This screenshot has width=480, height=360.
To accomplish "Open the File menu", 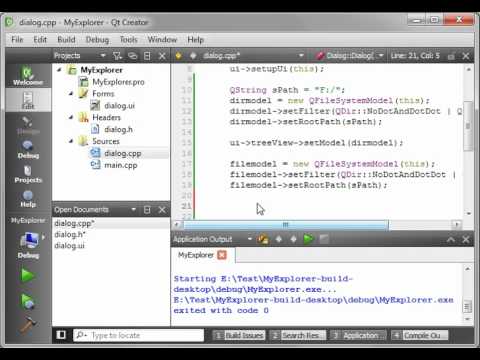I will pyautogui.click(x=17, y=40).
